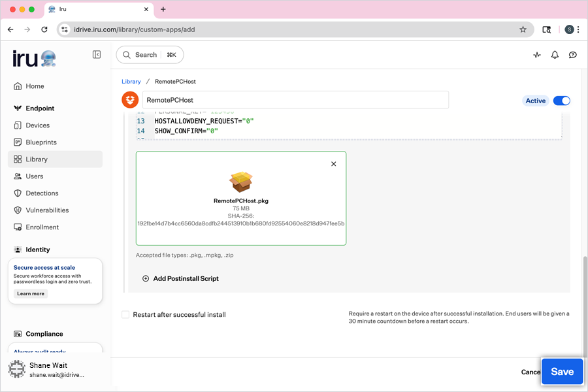Open notifications bell icon
Image resolution: width=588 pixels, height=392 pixels.
555,55
